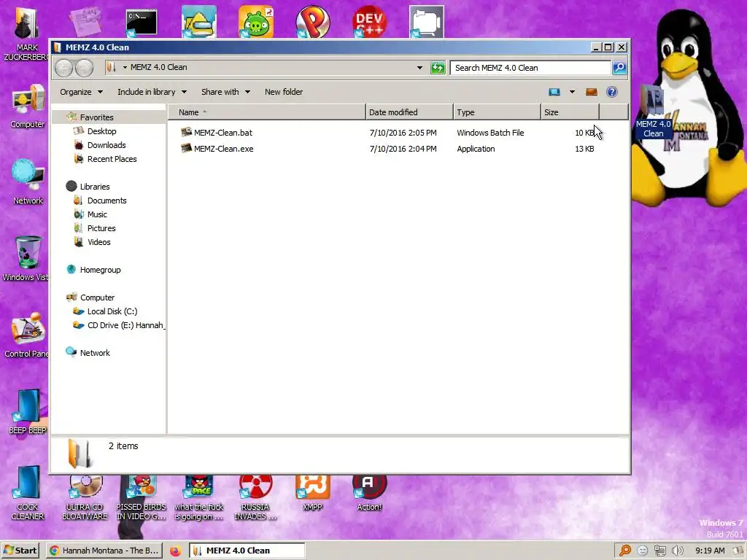Image resolution: width=747 pixels, height=560 pixels.
Task: Open CD Drive (E:) Hannah in sidebar
Action: point(125,324)
